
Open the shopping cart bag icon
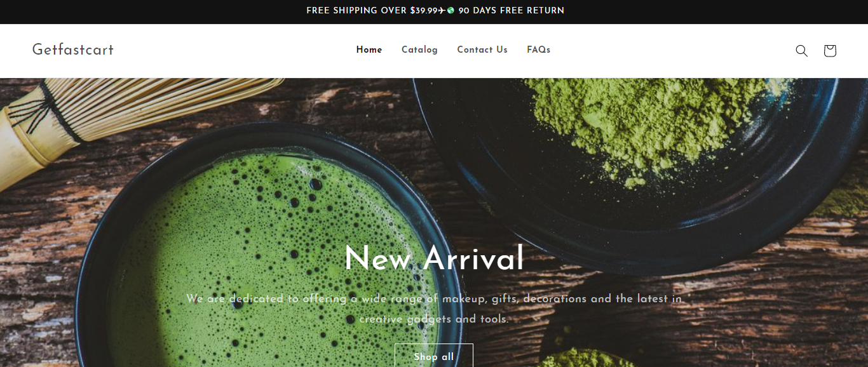[x=829, y=51]
